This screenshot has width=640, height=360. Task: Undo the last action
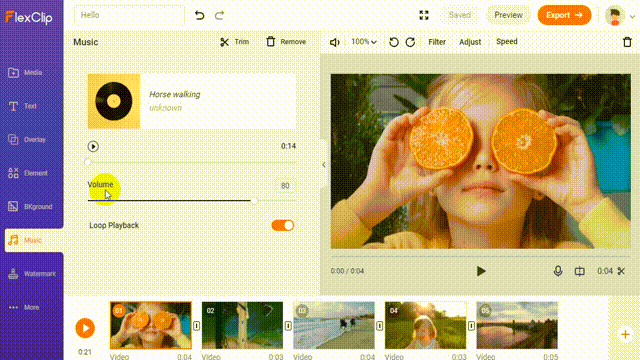200,16
